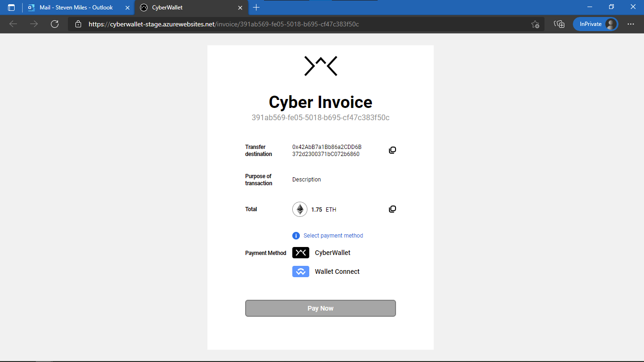Screen dimensions: 644x362
Task: Click the Purpose of transaction label
Action: 259,180
